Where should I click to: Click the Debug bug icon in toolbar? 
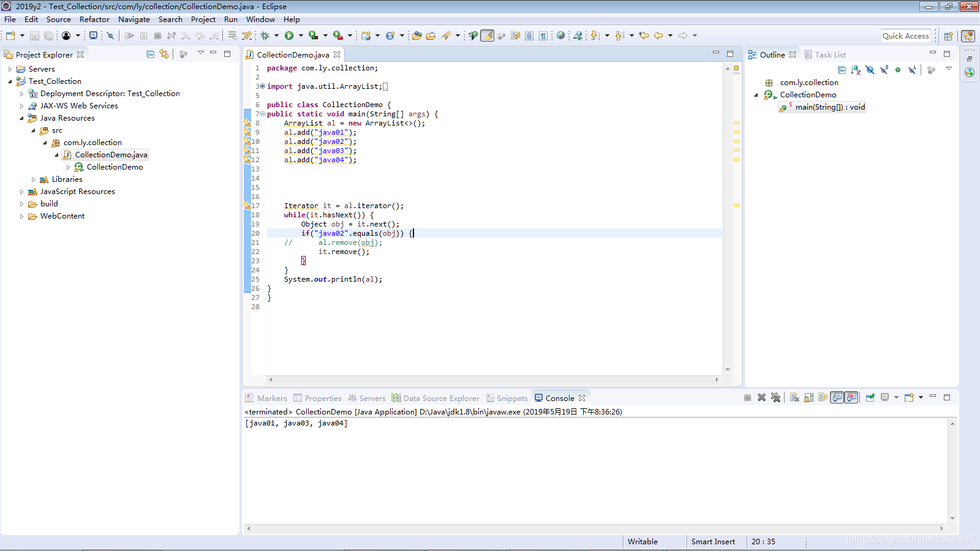coord(265,36)
